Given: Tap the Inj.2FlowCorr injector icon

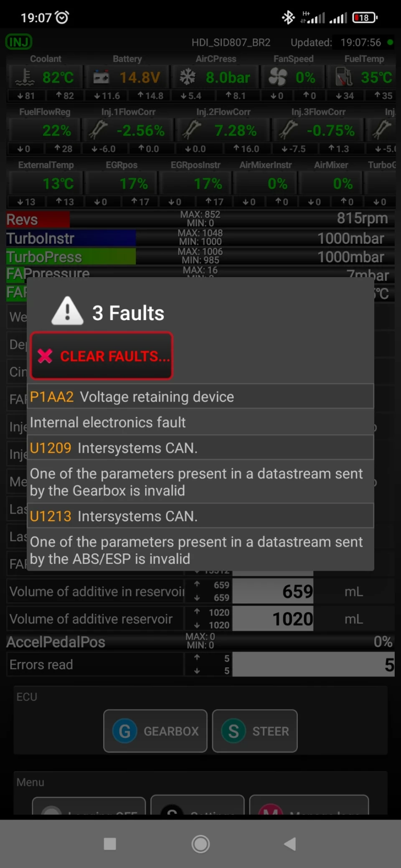Looking at the screenshot, I should [x=192, y=130].
